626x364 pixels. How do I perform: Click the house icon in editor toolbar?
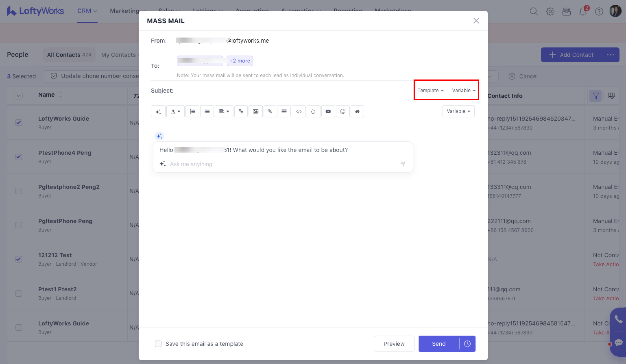coord(357,111)
